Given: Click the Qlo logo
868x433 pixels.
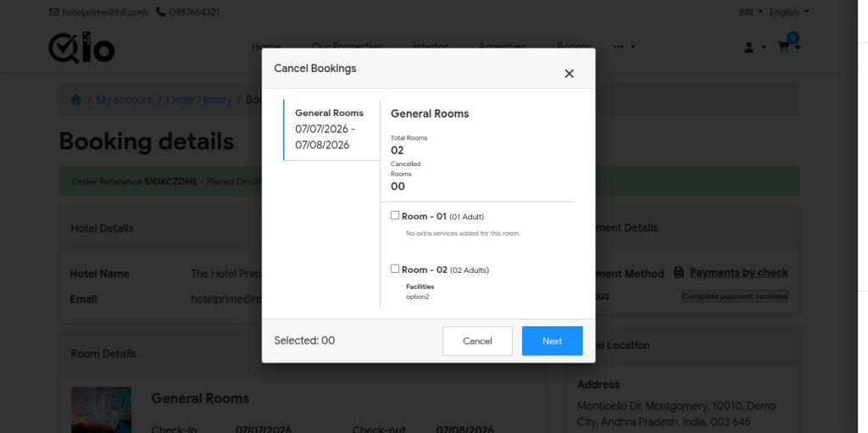Looking at the screenshot, I should point(82,47).
